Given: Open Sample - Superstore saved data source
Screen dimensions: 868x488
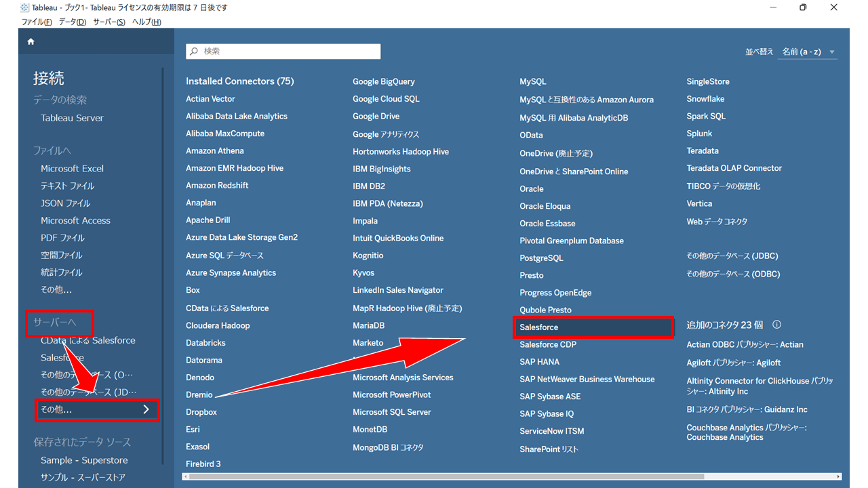Looking at the screenshot, I should pyautogui.click(x=84, y=460).
